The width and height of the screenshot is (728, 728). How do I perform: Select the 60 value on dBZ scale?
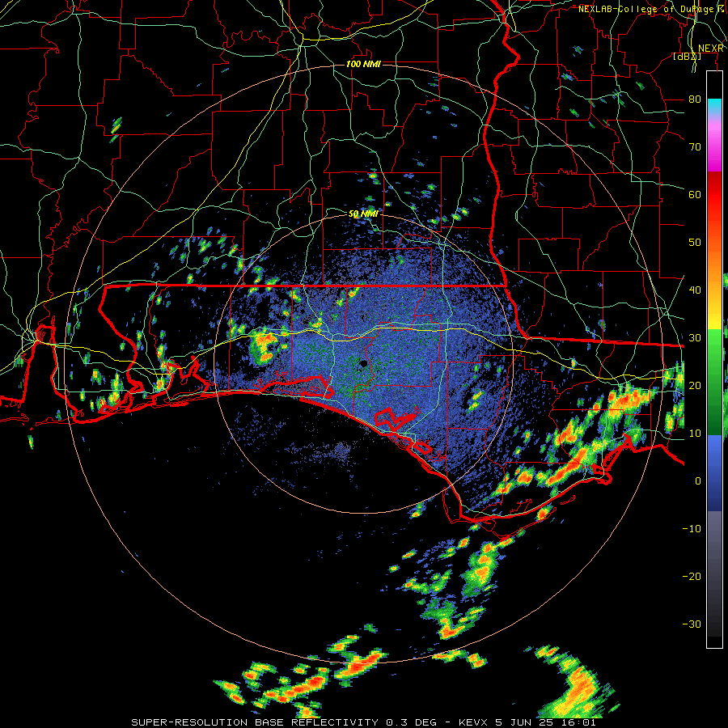tap(695, 194)
